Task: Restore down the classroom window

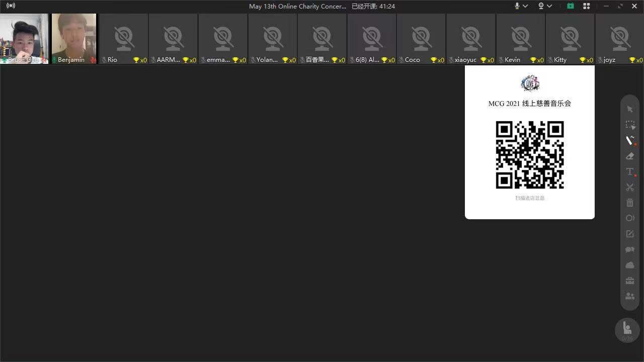Action: tap(620, 6)
